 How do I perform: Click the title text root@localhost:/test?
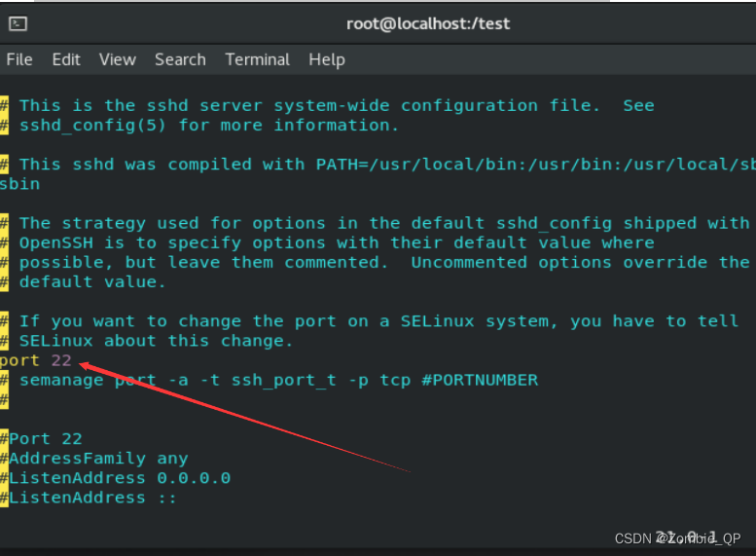tap(428, 23)
